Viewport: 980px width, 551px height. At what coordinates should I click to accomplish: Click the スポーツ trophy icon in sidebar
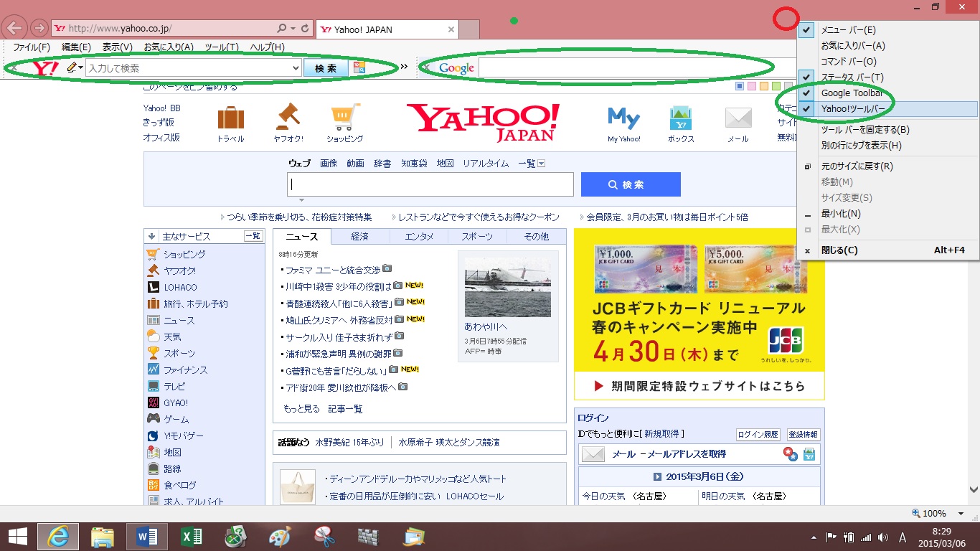153,353
